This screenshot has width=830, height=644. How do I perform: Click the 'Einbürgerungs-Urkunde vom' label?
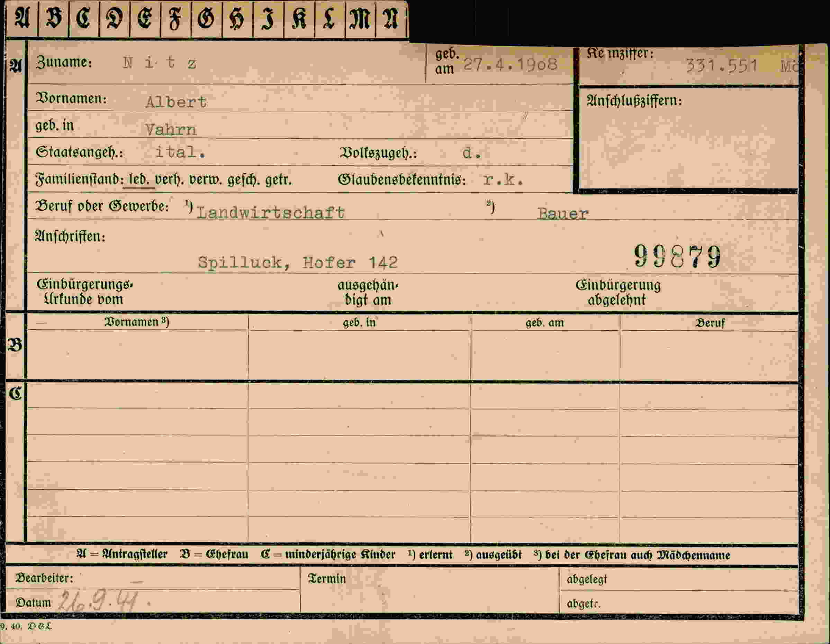pyautogui.click(x=85, y=292)
